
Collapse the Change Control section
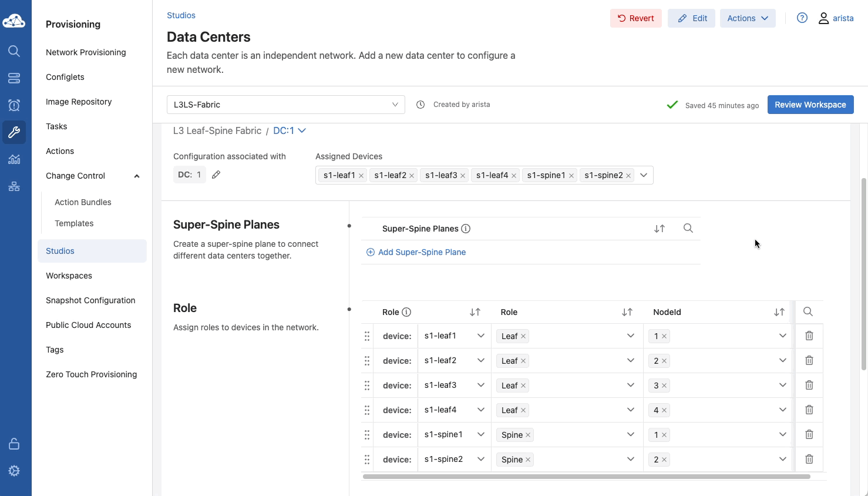(x=137, y=176)
